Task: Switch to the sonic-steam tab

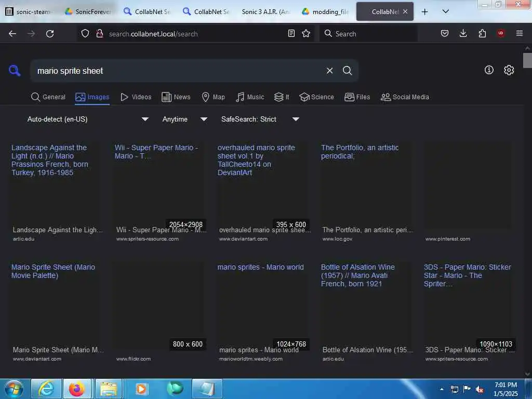Action: 28,11
